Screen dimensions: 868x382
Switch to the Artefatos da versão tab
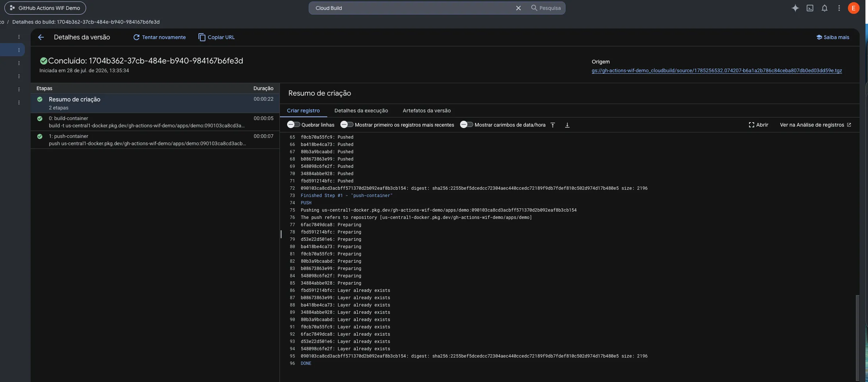(x=427, y=111)
